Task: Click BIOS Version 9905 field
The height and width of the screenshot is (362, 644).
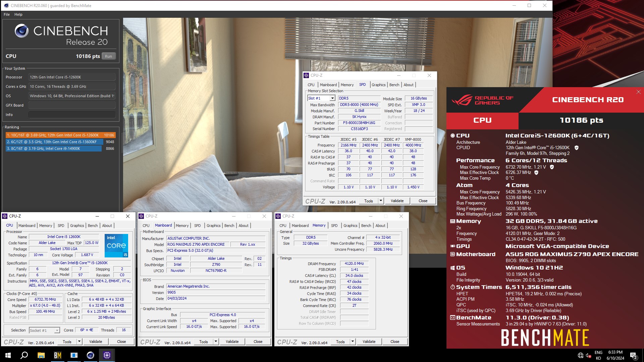Action: pyautogui.click(x=216, y=293)
